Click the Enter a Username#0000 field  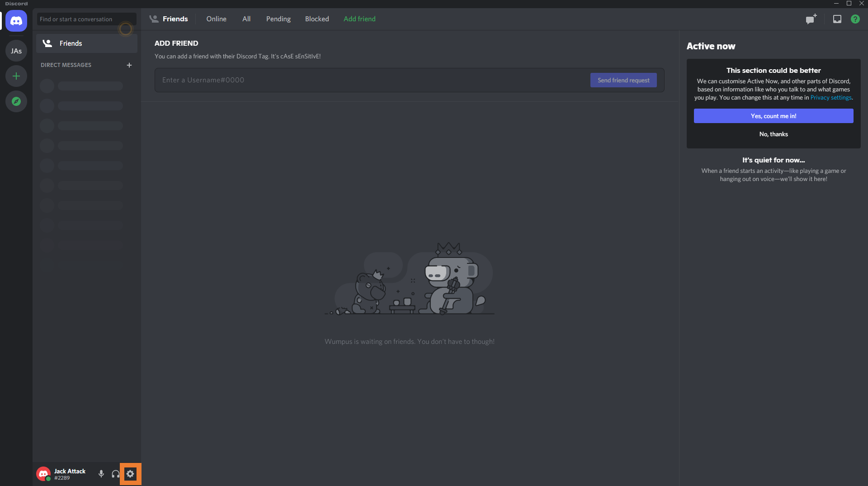point(371,80)
